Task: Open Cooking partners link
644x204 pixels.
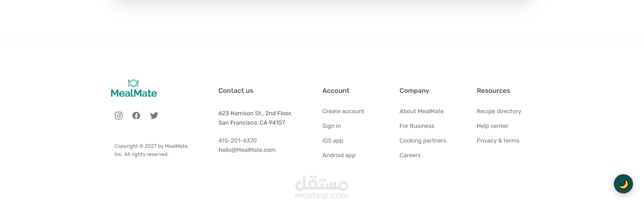Action: click(423, 140)
